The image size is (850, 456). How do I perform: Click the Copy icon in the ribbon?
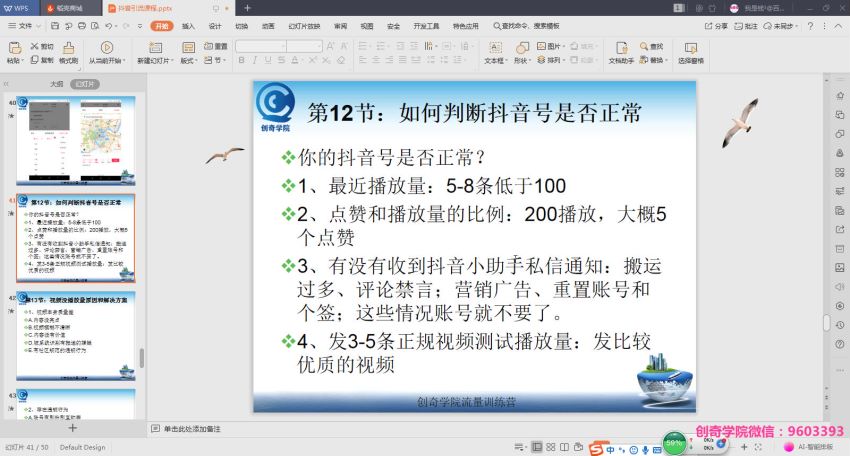click(x=35, y=60)
